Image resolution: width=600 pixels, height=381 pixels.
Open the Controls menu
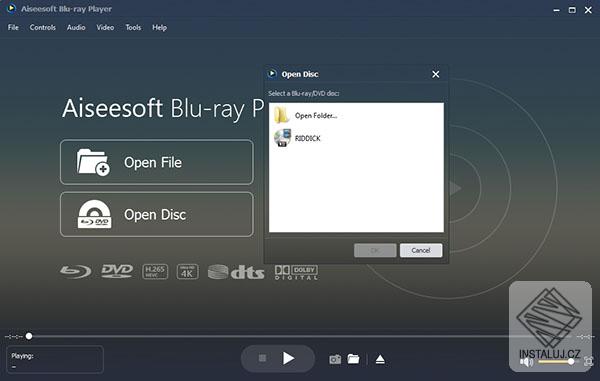click(x=42, y=28)
